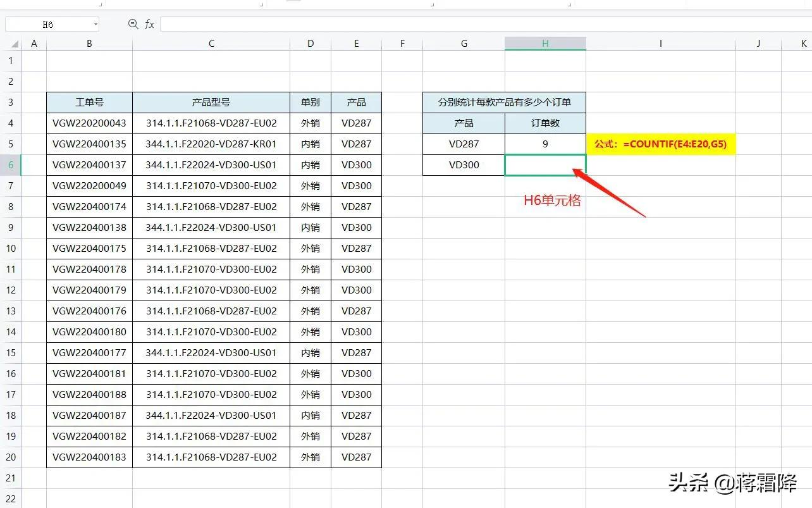Click into the formula bar input

(486, 25)
